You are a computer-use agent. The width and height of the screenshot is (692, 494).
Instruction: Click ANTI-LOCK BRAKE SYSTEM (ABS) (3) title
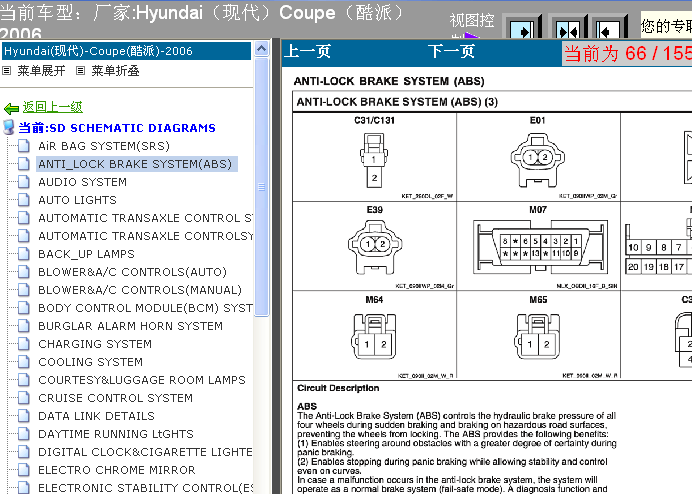coord(397,102)
